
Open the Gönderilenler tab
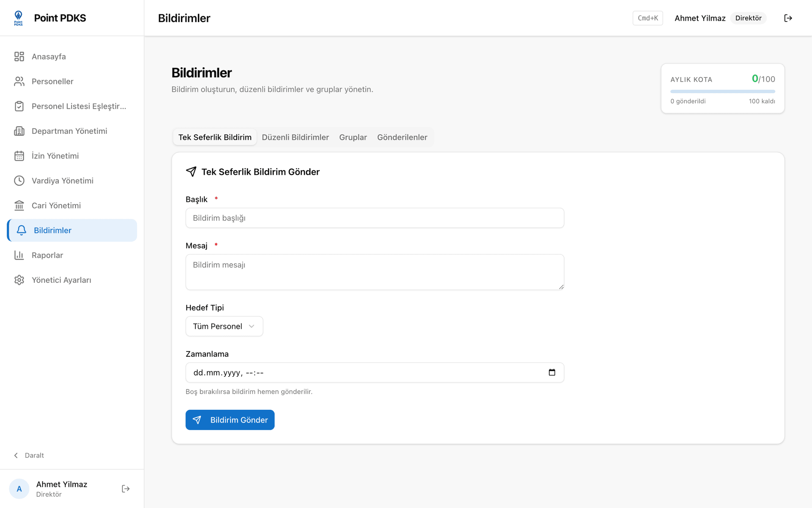[x=402, y=137]
